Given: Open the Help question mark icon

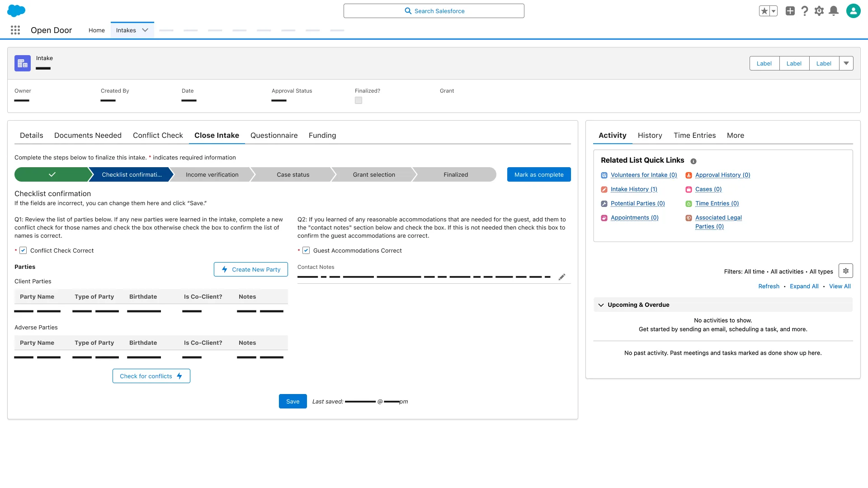Looking at the screenshot, I should click(805, 11).
